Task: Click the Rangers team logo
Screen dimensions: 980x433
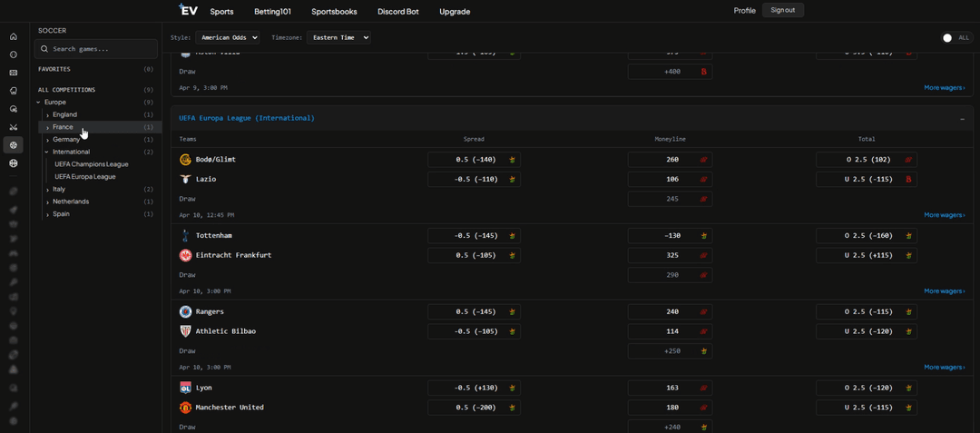Action: click(186, 311)
